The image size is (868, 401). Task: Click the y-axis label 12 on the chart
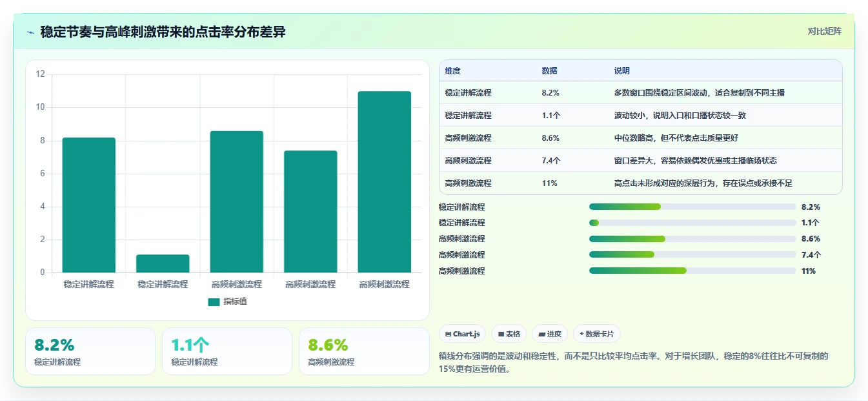coord(40,74)
